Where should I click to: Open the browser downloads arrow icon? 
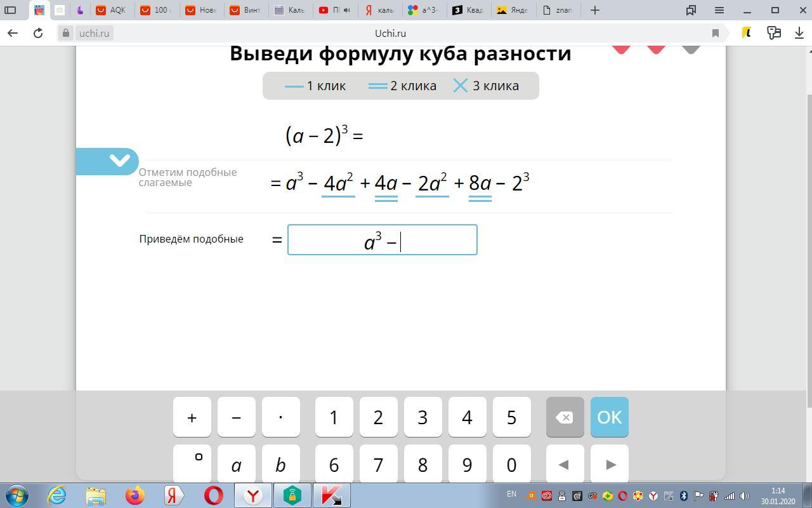pyautogui.click(x=799, y=33)
